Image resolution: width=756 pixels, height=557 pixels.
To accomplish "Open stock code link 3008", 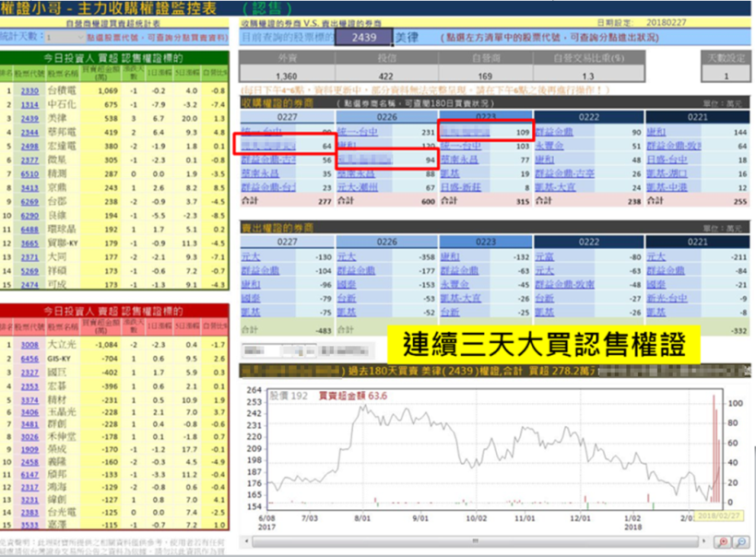I will click(x=30, y=345).
